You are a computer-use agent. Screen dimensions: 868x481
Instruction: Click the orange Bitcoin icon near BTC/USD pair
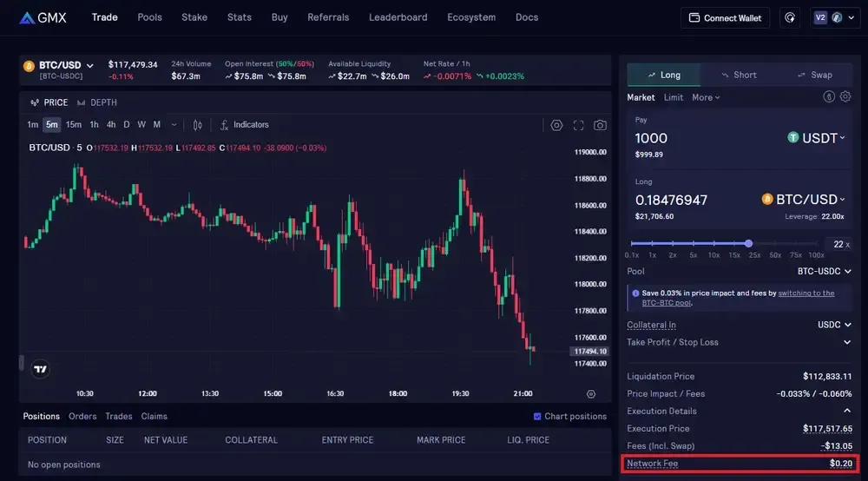29,67
